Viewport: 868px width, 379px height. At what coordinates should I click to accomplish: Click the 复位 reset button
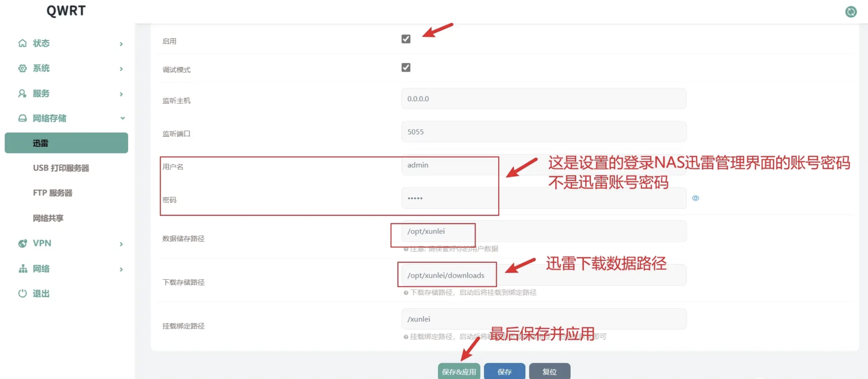(x=549, y=372)
